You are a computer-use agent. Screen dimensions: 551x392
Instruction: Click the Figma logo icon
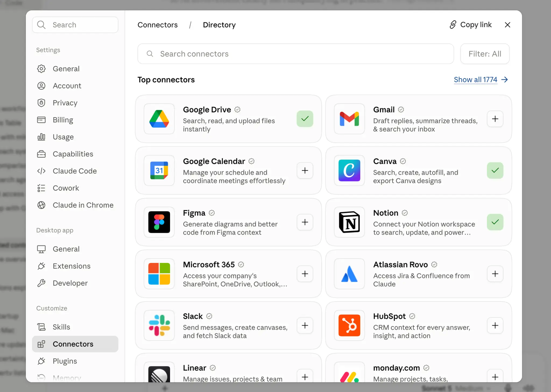click(x=159, y=222)
